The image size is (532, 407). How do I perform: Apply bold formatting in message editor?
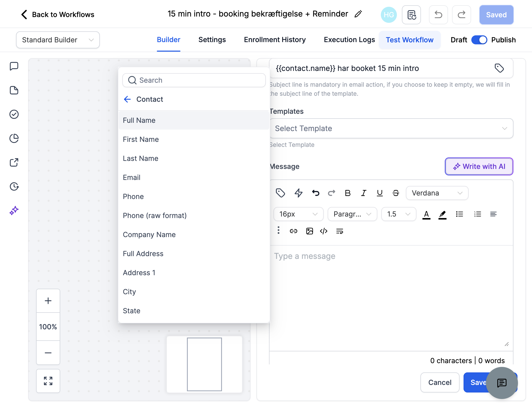(x=347, y=193)
